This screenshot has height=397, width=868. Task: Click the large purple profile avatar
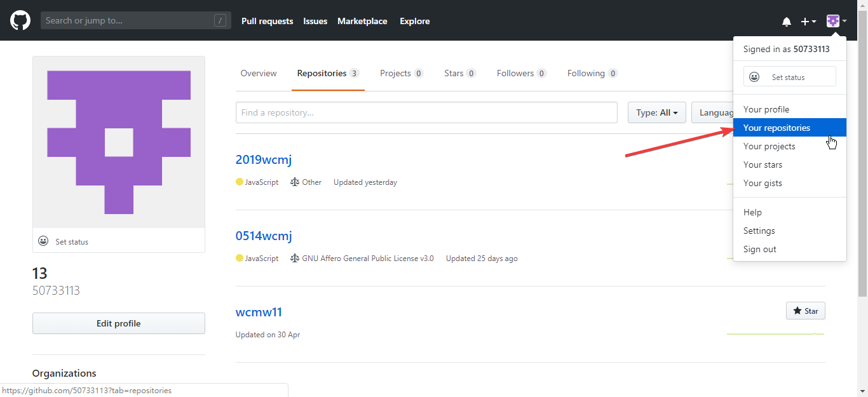[119, 142]
